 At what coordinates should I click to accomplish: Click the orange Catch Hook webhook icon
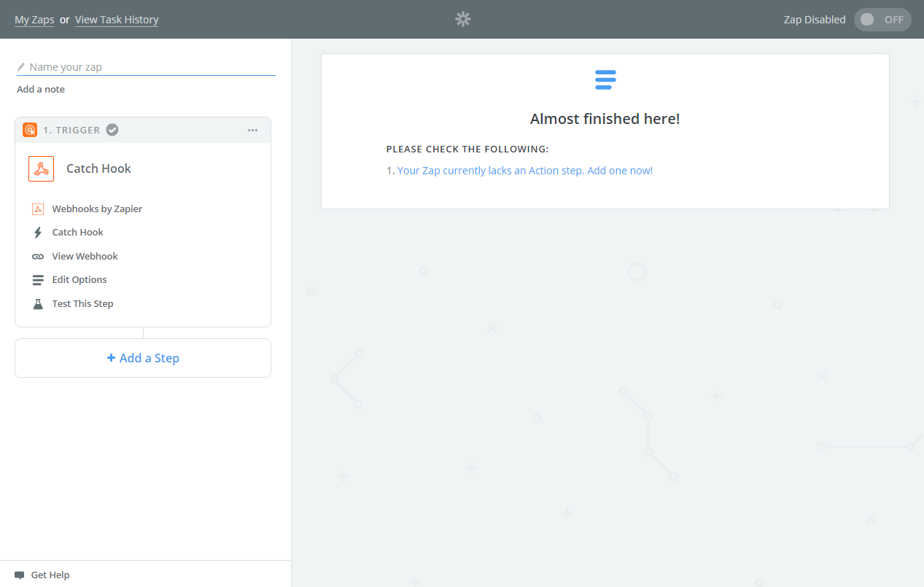41,168
